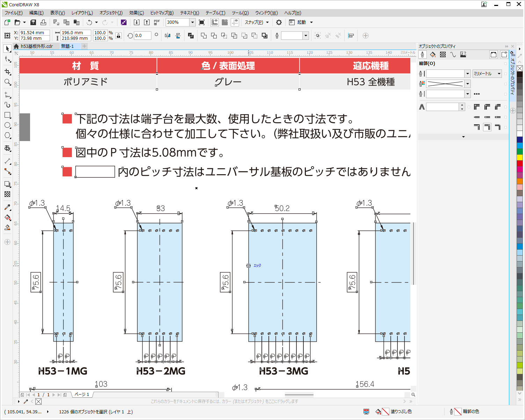The image size is (525, 420).
Task: Click the 起動 button in the toolbar
Action: pos(301,22)
